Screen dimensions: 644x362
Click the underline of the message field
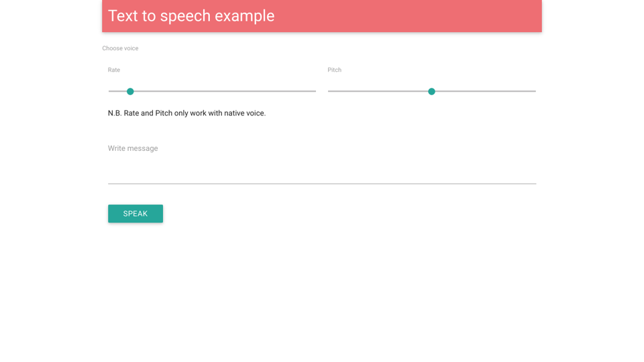click(x=322, y=183)
